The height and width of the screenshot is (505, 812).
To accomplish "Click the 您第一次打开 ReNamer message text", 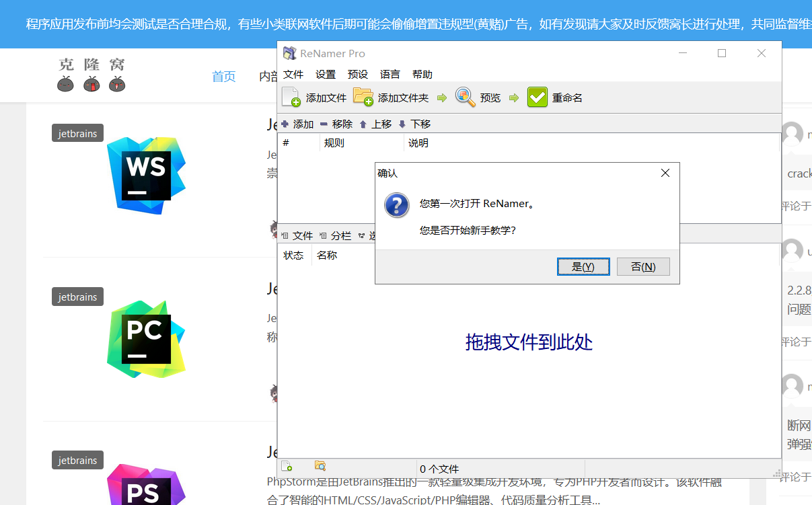I will point(478,203).
